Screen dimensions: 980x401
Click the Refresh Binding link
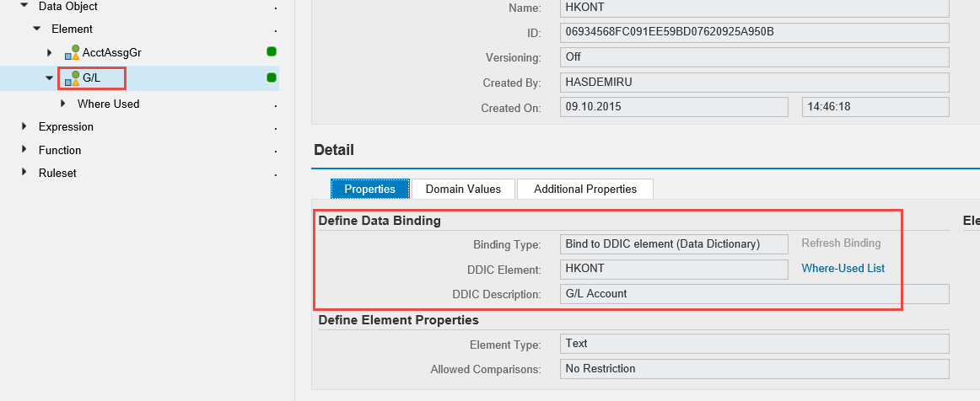coord(841,243)
